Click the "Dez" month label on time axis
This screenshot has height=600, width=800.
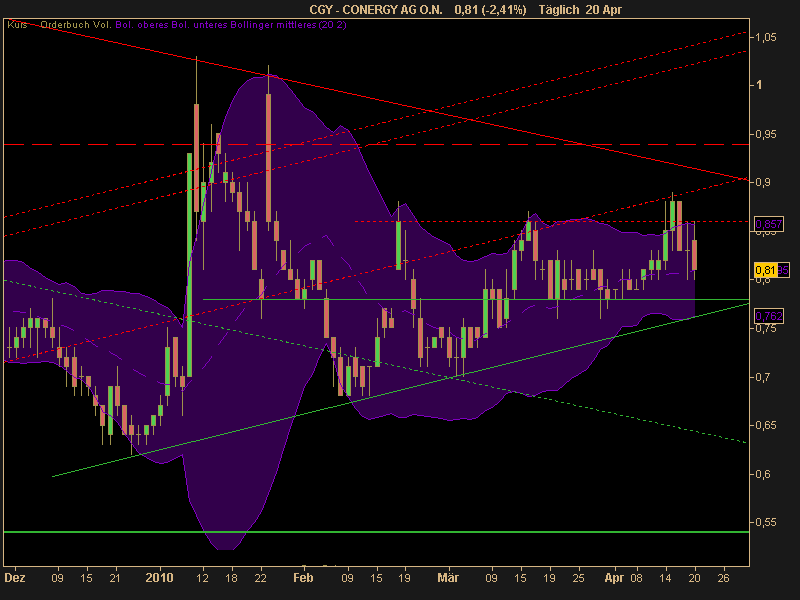(15, 578)
